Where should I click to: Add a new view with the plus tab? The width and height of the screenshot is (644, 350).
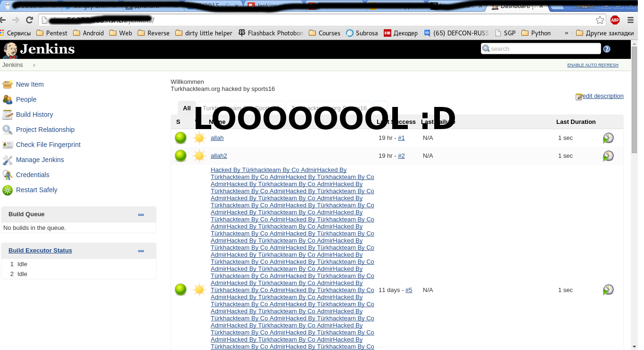(380, 108)
